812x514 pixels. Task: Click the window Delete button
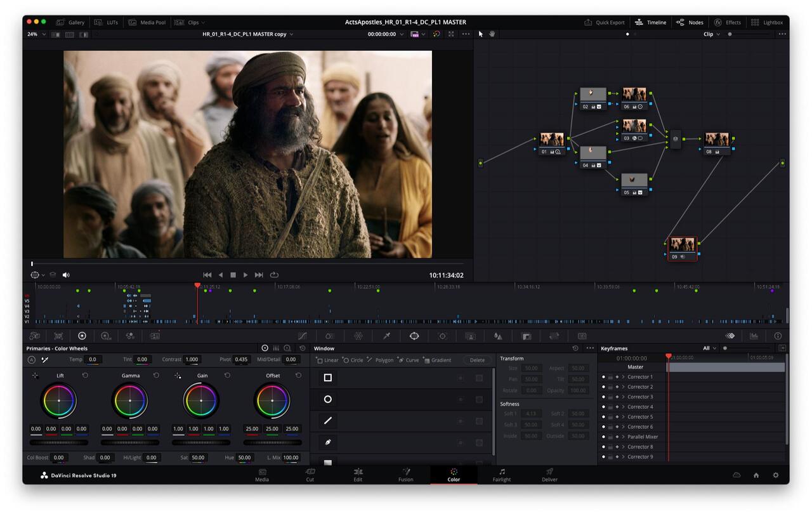coord(477,360)
